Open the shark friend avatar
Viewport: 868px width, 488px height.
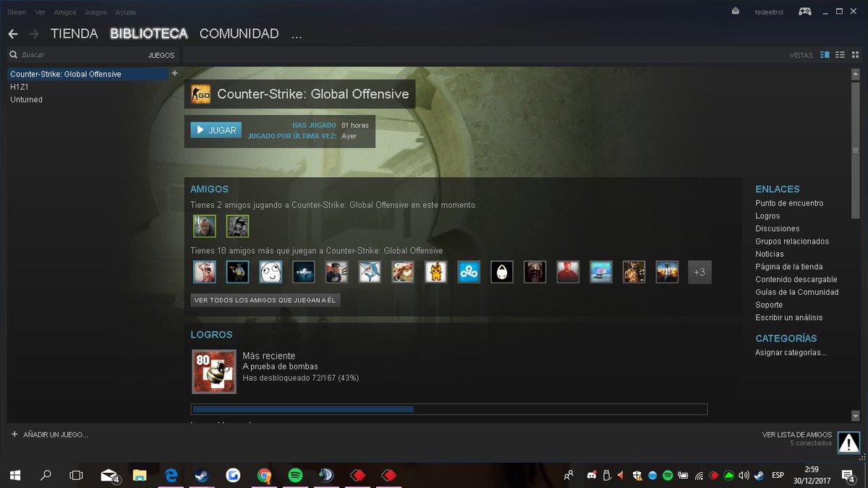370,272
